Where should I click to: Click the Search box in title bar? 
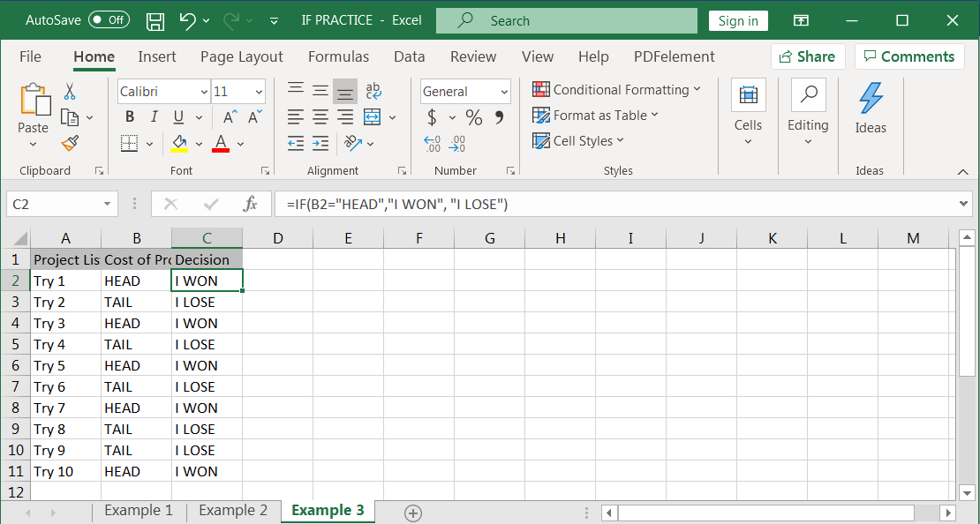click(566, 20)
